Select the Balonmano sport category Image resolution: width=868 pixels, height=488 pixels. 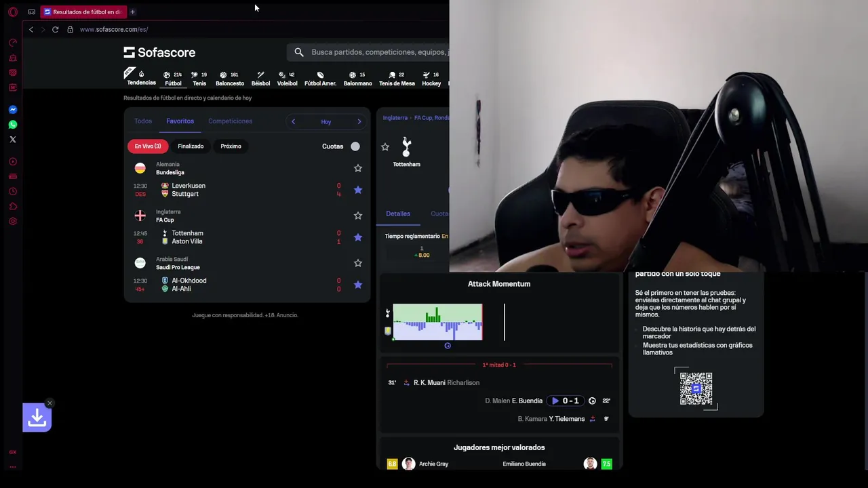click(x=357, y=79)
